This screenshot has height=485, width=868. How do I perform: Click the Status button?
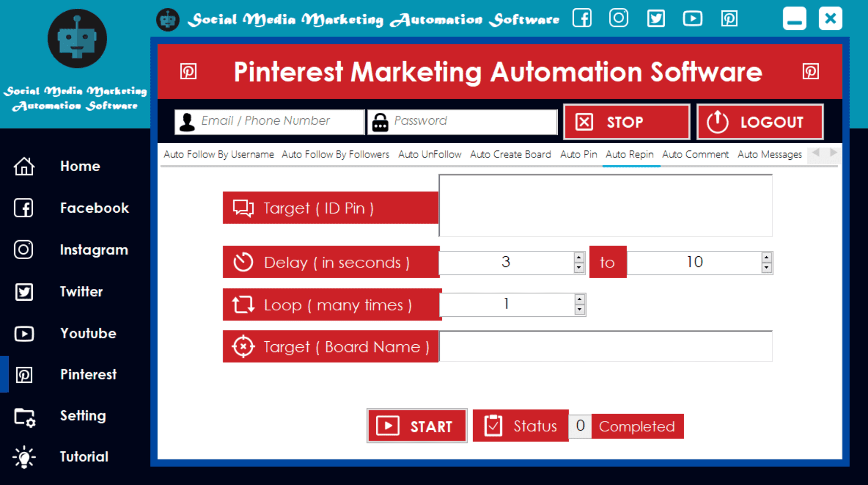521,426
